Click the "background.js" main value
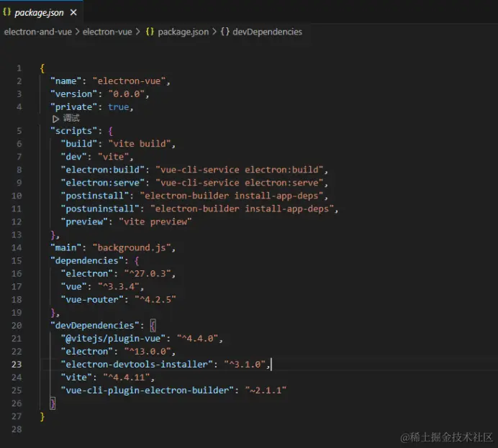 tap(132, 248)
